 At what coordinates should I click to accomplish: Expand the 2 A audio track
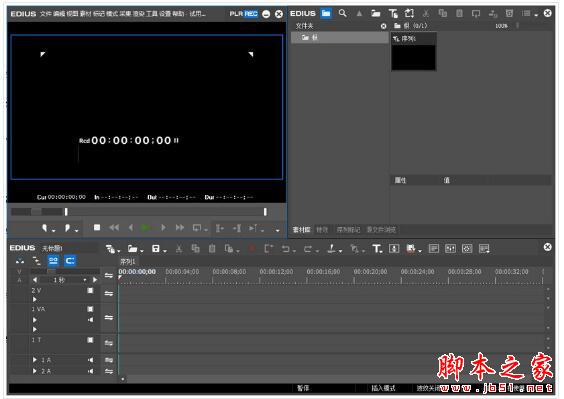[x=35, y=371]
